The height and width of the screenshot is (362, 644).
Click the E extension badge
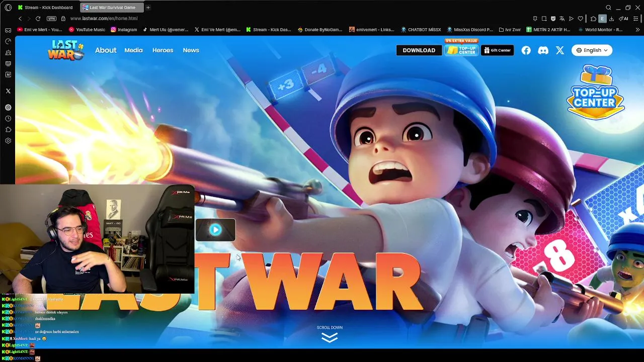click(602, 19)
